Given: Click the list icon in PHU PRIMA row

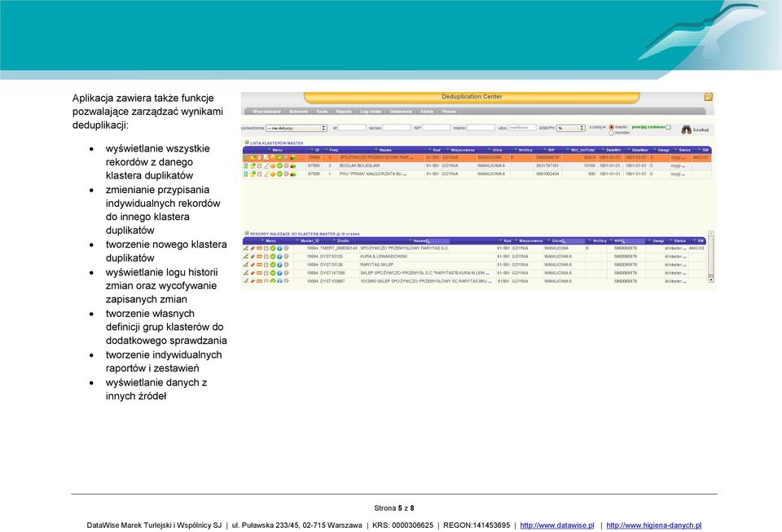Looking at the screenshot, I should (246, 174).
